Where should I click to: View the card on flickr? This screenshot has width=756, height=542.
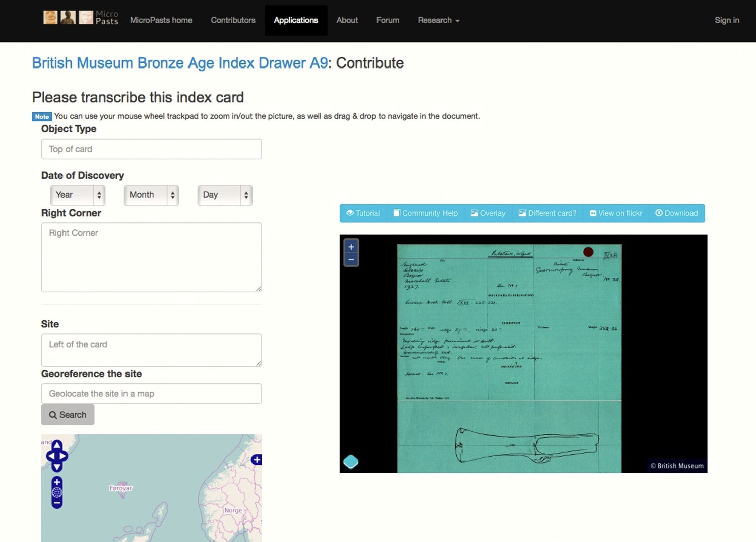click(616, 213)
